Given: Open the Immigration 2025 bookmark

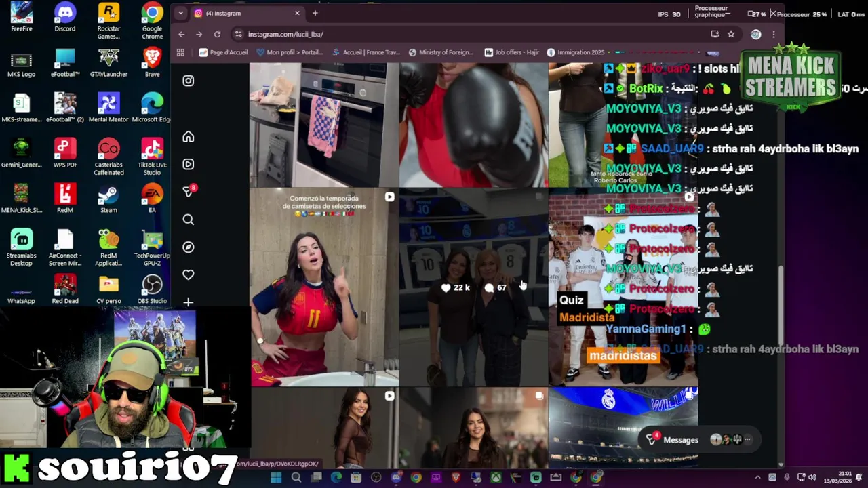Looking at the screenshot, I should (x=576, y=52).
